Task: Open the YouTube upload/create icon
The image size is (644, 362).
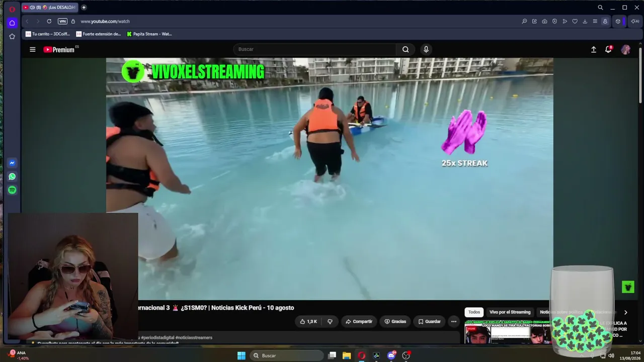Action: (594, 49)
